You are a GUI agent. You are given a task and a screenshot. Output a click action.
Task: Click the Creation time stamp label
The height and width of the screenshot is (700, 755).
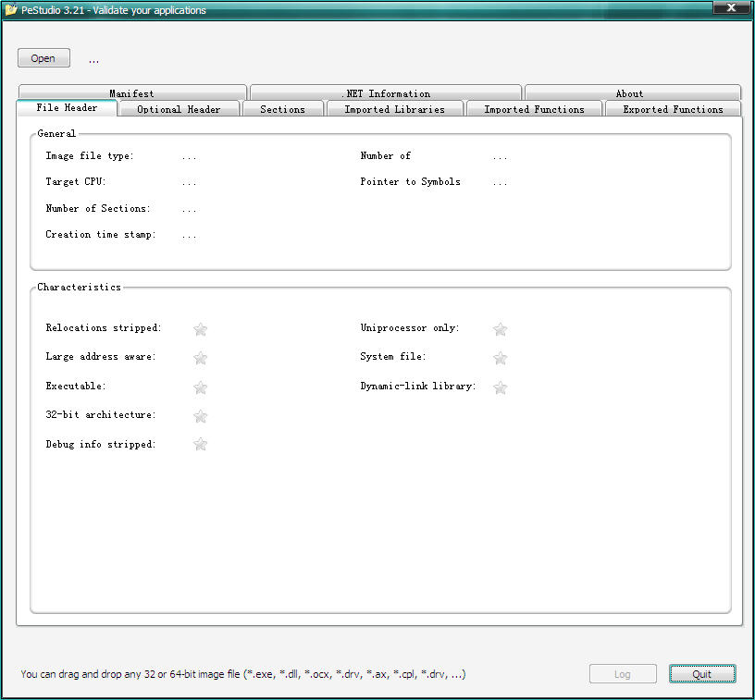click(x=101, y=235)
